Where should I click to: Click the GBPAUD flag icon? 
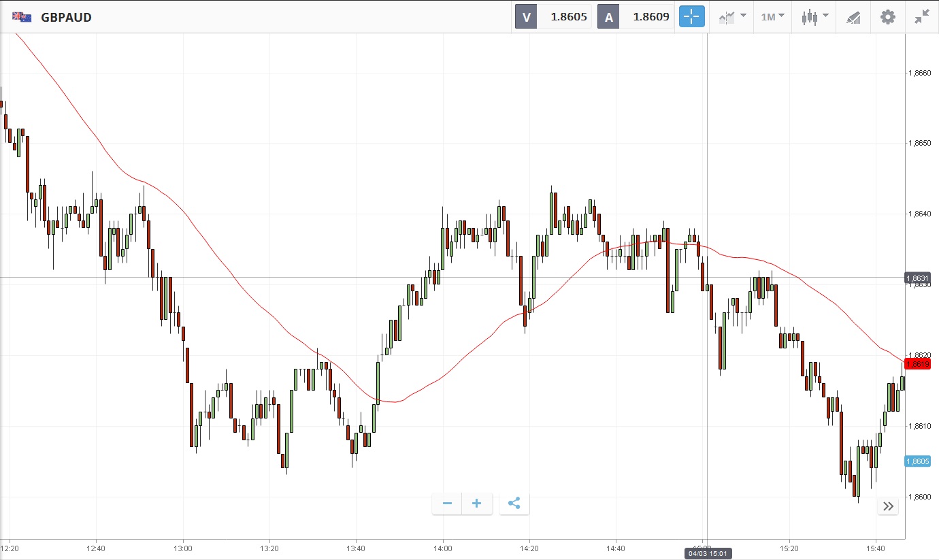point(21,17)
